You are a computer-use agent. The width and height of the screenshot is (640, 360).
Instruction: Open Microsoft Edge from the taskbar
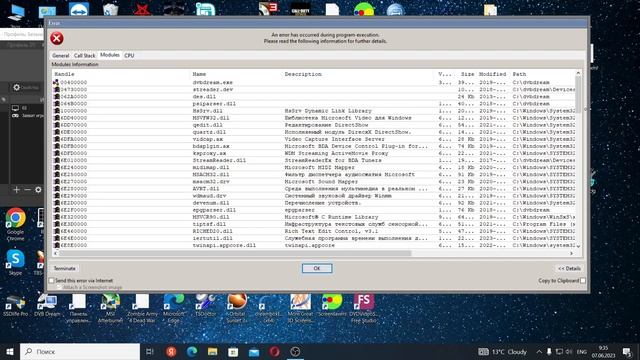pyautogui.click(x=192, y=351)
